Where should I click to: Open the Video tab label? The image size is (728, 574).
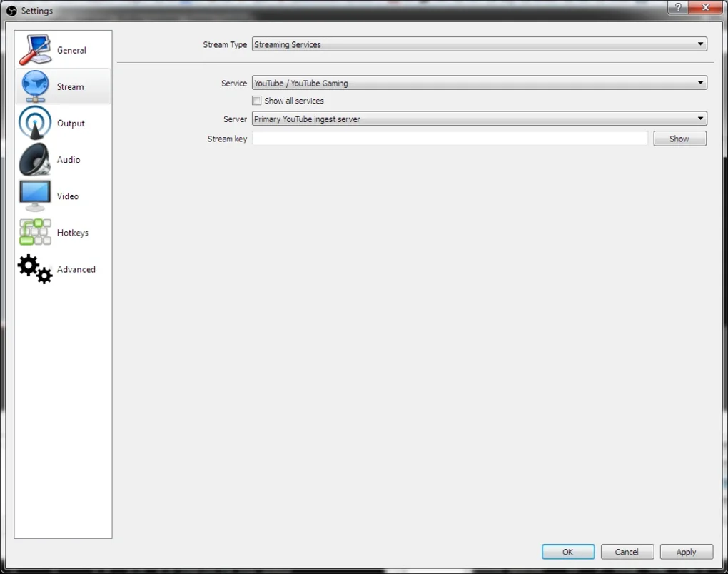(x=68, y=196)
